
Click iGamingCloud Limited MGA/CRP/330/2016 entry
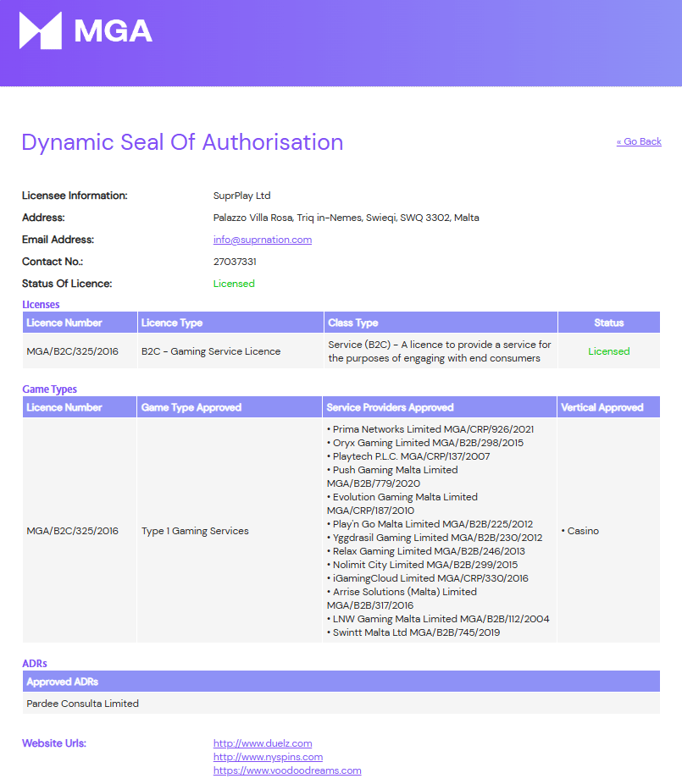point(427,578)
